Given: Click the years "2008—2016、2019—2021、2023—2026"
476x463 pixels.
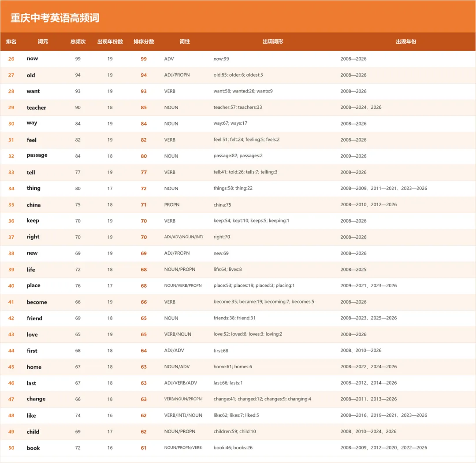Looking at the screenshot, I should 384,415.
